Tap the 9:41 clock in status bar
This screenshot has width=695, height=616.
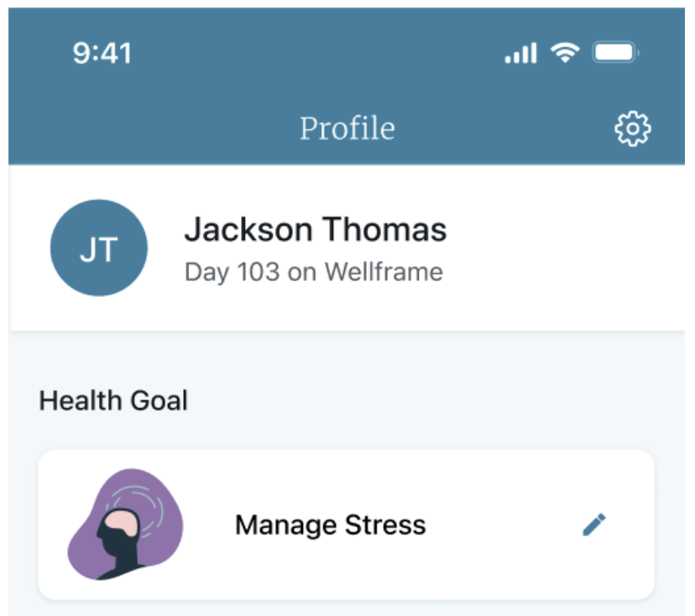click(102, 54)
